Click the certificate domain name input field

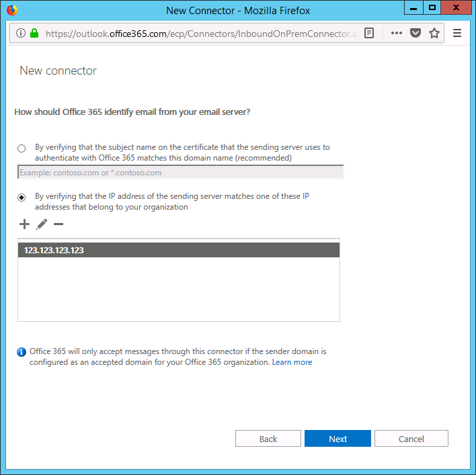[x=181, y=172]
